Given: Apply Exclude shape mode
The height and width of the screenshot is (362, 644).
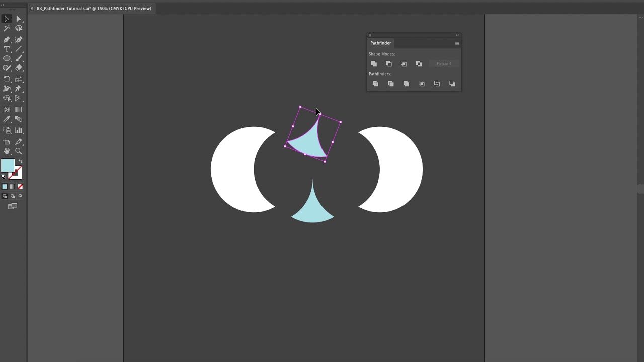Looking at the screenshot, I should coord(419,64).
